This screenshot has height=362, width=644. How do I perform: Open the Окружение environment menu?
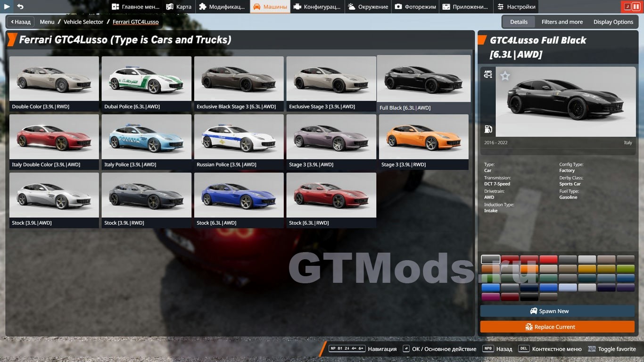tap(368, 7)
